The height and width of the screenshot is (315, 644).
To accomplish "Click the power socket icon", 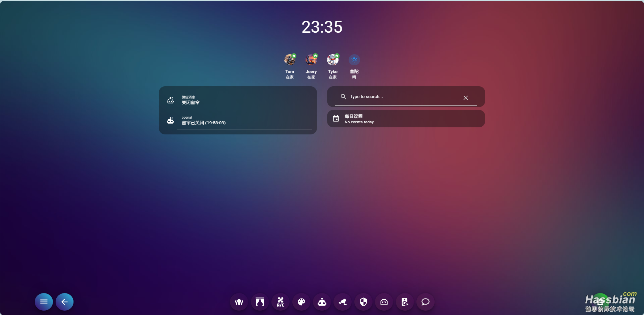I will [384, 302].
